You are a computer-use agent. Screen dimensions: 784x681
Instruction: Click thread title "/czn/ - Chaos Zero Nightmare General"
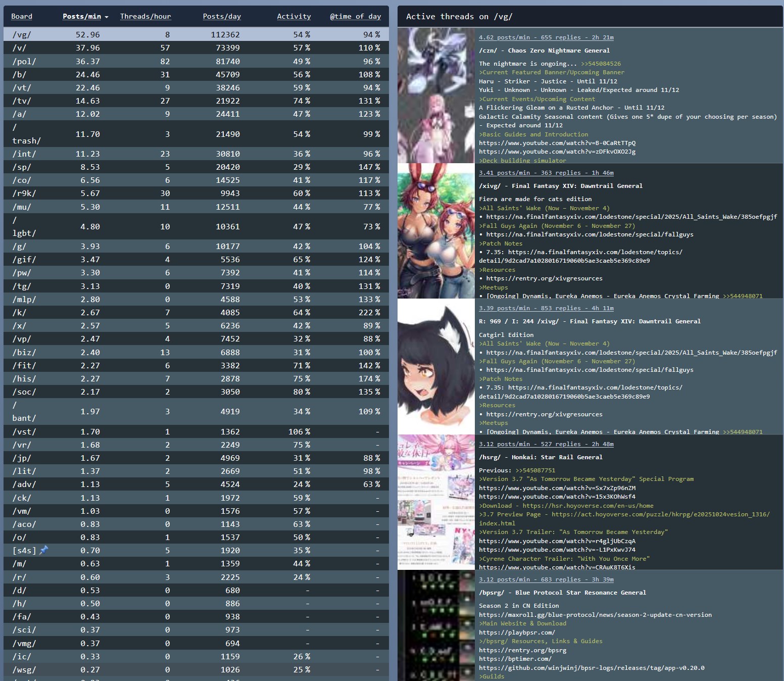click(x=544, y=51)
